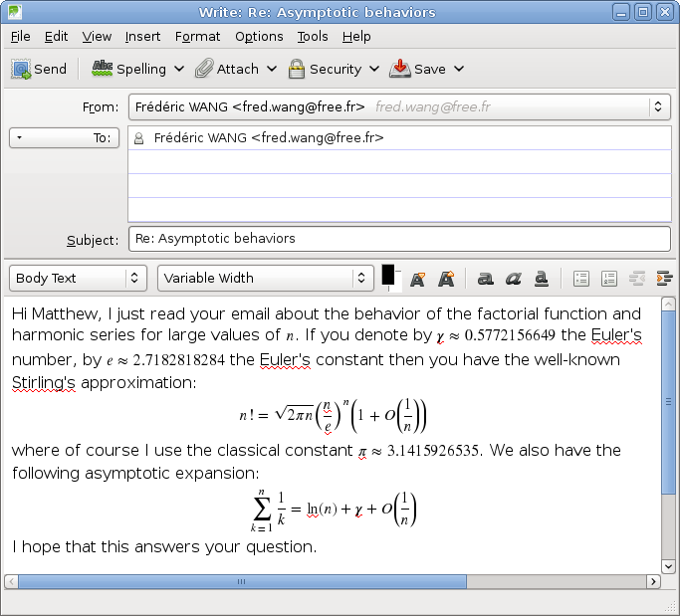The width and height of the screenshot is (680, 616).
Task: Open the Save dropdown arrow
Action: pos(459,69)
